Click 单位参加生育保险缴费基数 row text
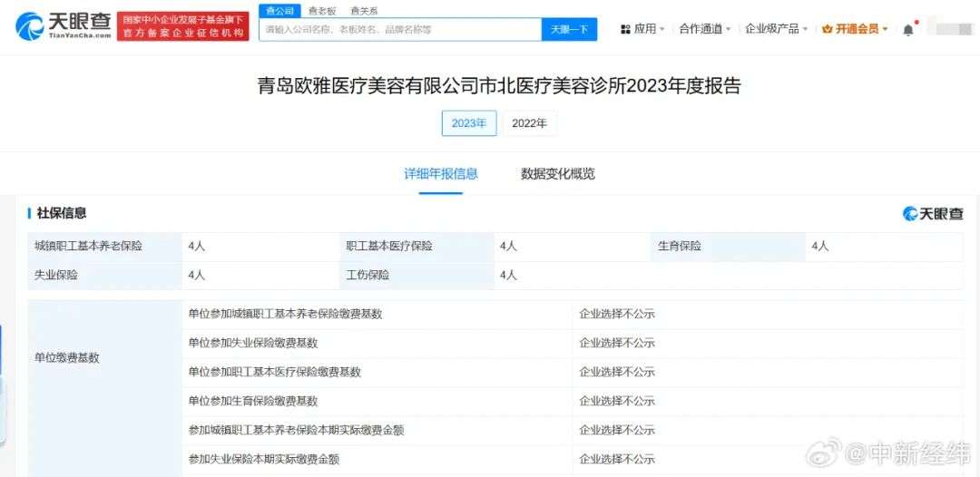The image size is (980, 477). click(x=253, y=401)
